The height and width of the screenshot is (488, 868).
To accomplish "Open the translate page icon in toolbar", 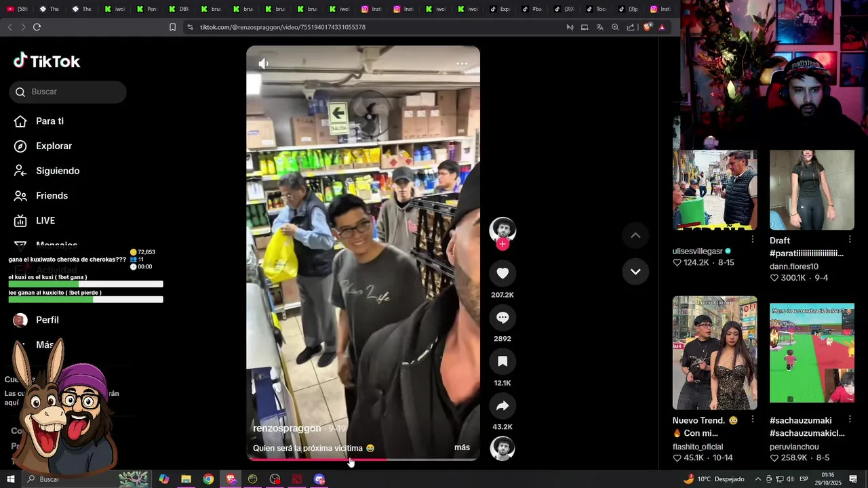I will [599, 27].
